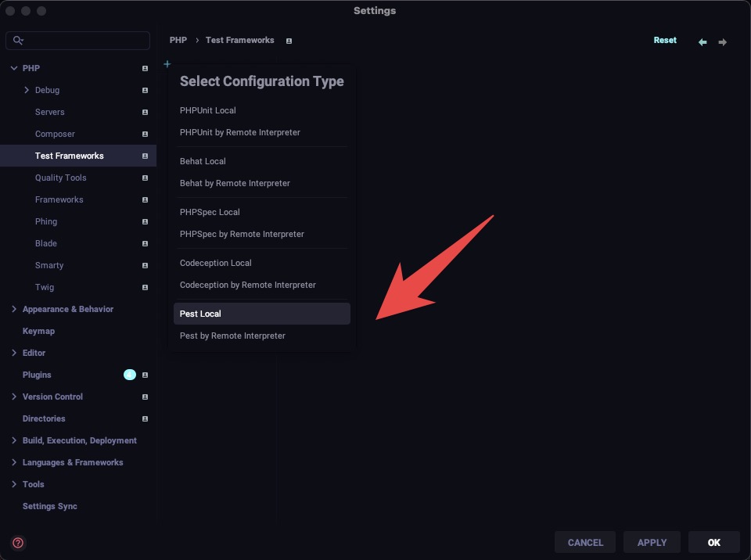The height and width of the screenshot is (560, 751).
Task: Expand Appearance & Behavior section
Action: tap(14, 309)
